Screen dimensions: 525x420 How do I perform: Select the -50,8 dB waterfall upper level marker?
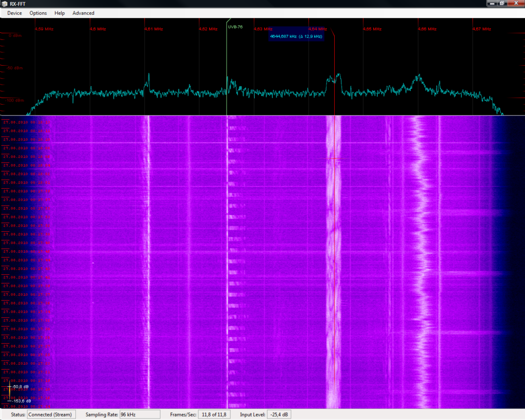(18, 387)
